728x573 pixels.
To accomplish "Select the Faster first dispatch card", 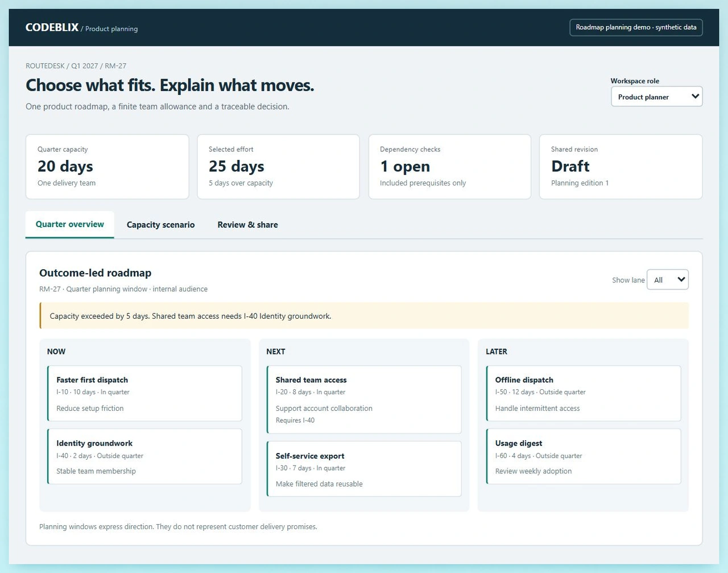I will [145, 393].
